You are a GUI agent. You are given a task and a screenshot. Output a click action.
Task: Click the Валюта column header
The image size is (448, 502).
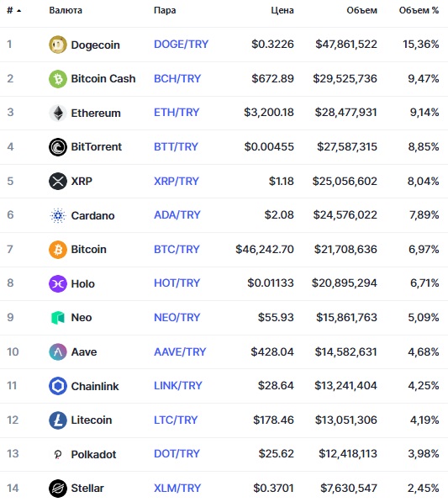coord(66,10)
